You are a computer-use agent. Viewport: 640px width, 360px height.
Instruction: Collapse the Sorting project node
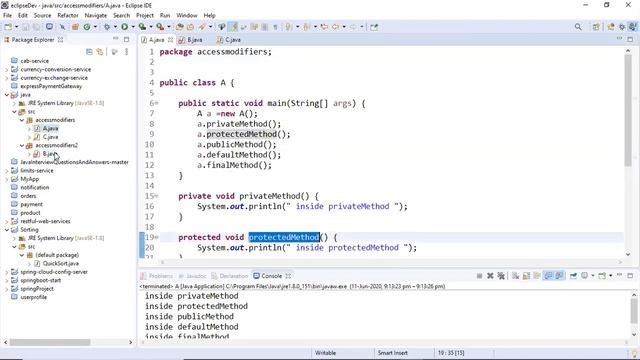pos(7,230)
